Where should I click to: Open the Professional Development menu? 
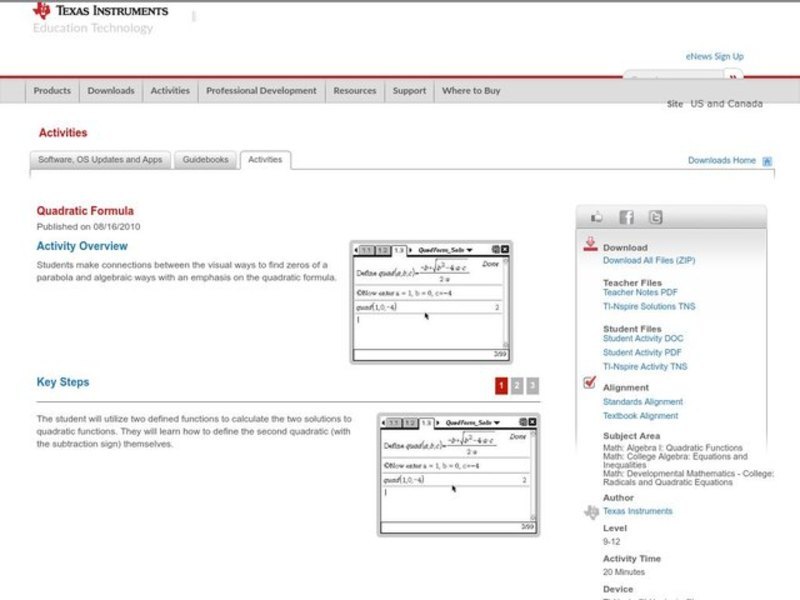pos(261,91)
